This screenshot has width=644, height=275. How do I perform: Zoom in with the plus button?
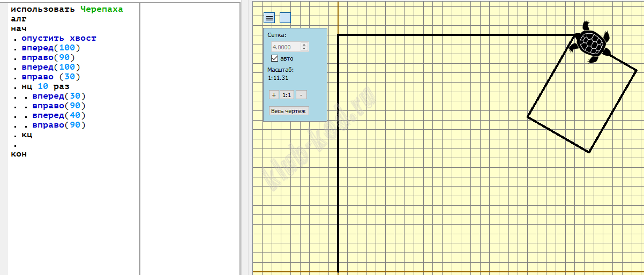273,95
